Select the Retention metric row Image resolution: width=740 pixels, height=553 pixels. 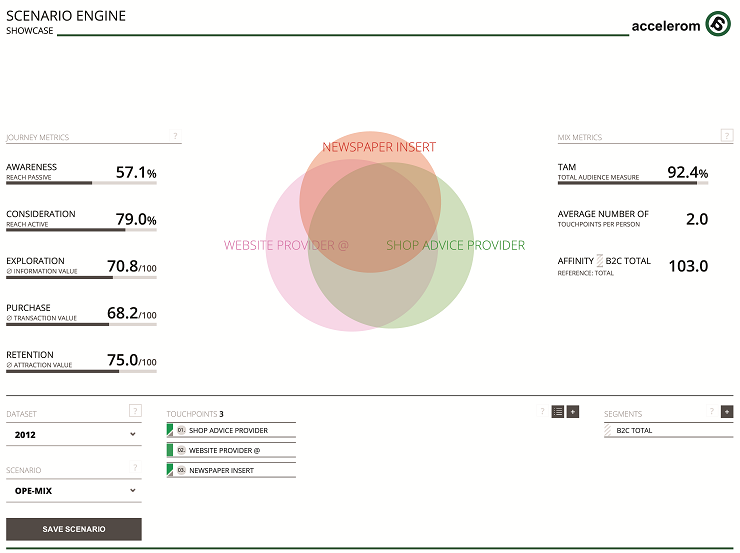[x=81, y=360]
